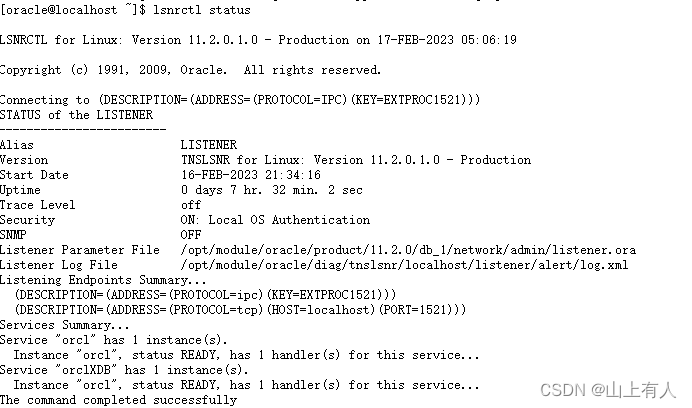The height and width of the screenshot is (408, 692).
Task: Click the STATUS of the LISTENER heading
Action: tap(76, 115)
